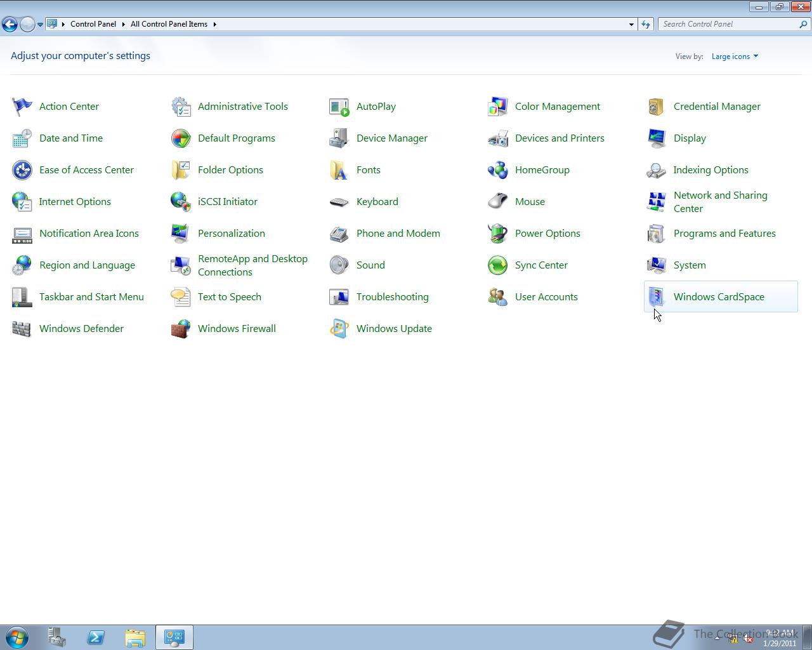Open Phone and Modem link
The width and height of the screenshot is (812, 650).
[398, 234]
